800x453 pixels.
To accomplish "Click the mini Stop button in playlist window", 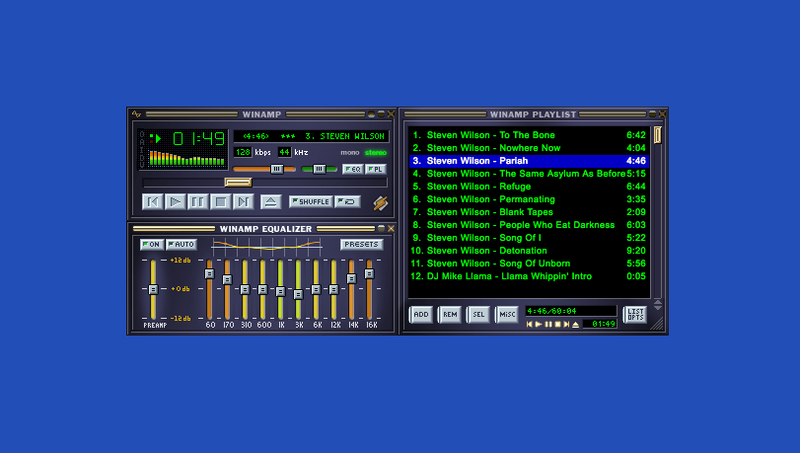I will click(x=557, y=324).
